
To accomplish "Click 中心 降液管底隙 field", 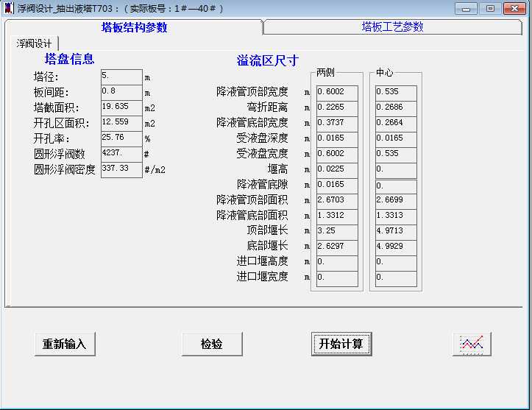I will [396, 187].
